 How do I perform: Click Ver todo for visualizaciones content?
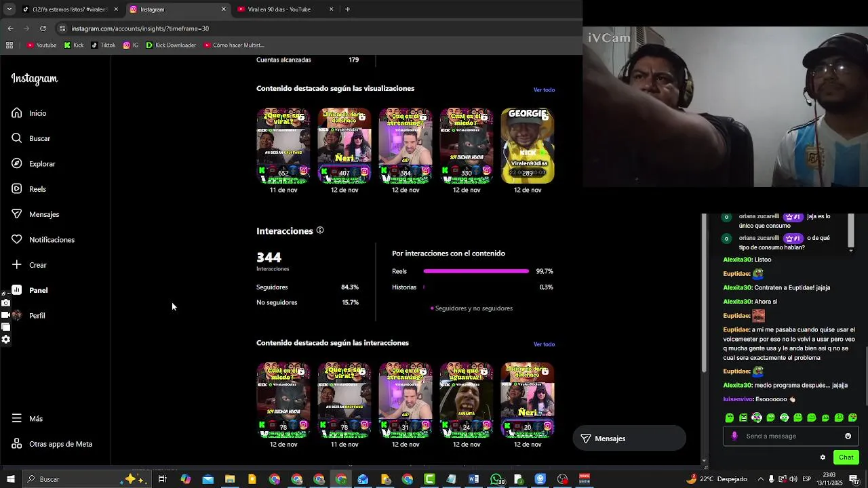[544, 89]
